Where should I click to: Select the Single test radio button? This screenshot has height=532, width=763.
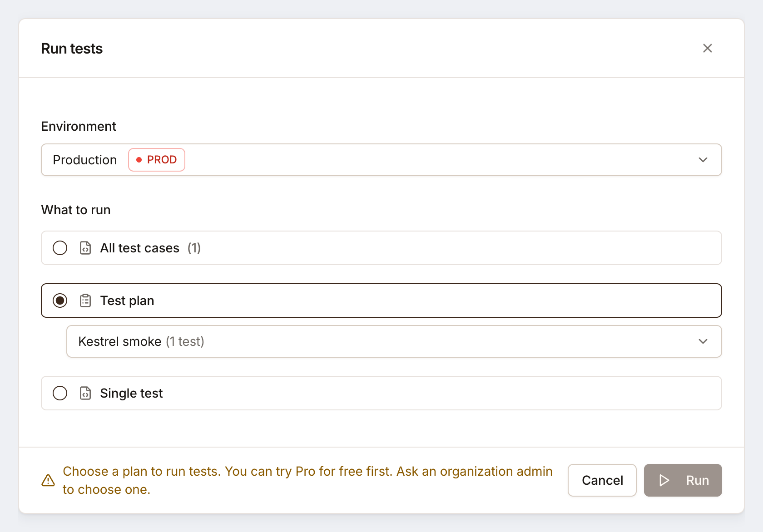pyautogui.click(x=60, y=393)
